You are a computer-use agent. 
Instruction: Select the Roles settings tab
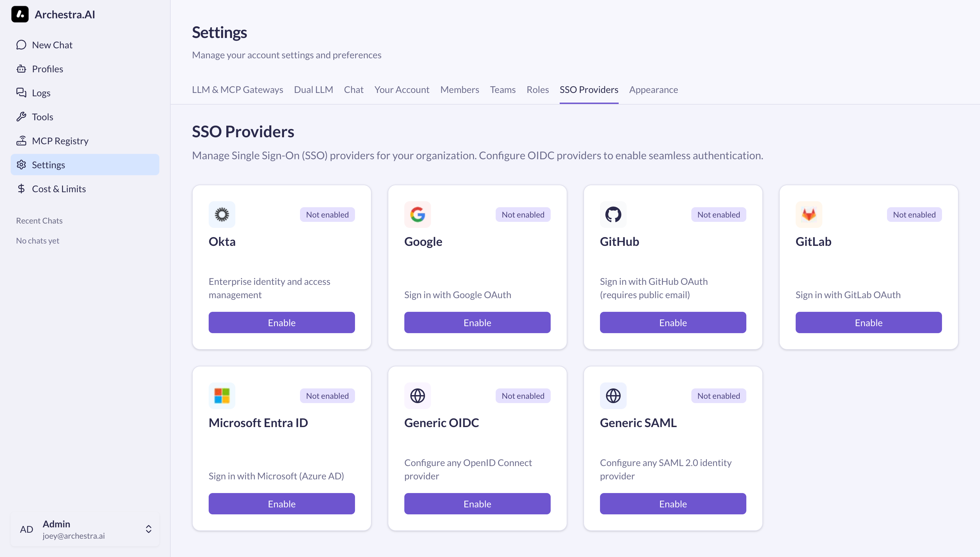(537, 90)
